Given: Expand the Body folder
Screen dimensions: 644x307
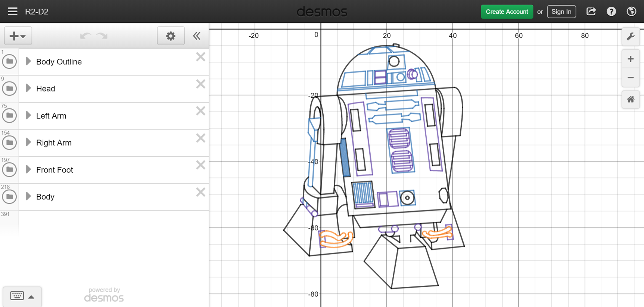Looking at the screenshot, I should tap(28, 196).
